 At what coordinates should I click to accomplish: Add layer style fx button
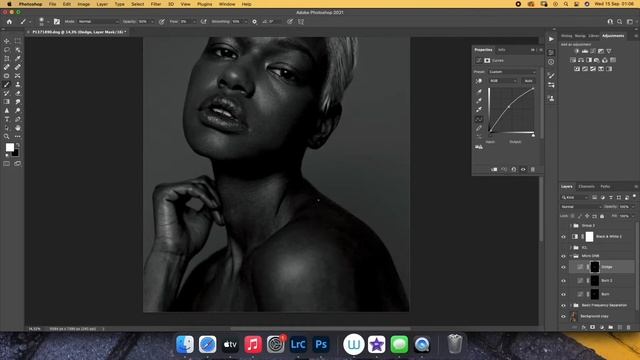tap(584, 327)
